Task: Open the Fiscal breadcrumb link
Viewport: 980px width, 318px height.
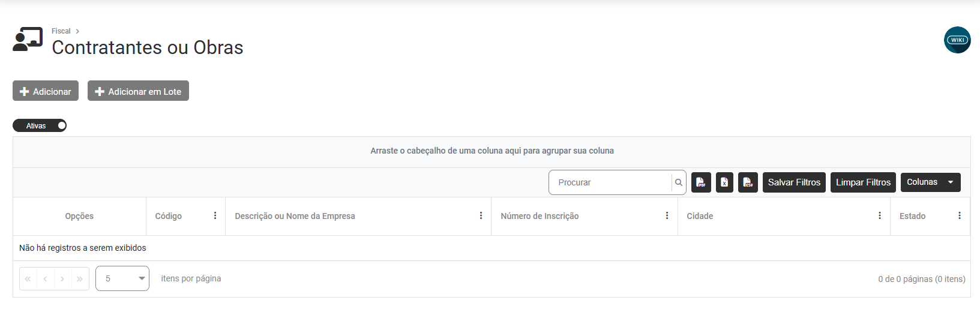Action: click(x=61, y=31)
